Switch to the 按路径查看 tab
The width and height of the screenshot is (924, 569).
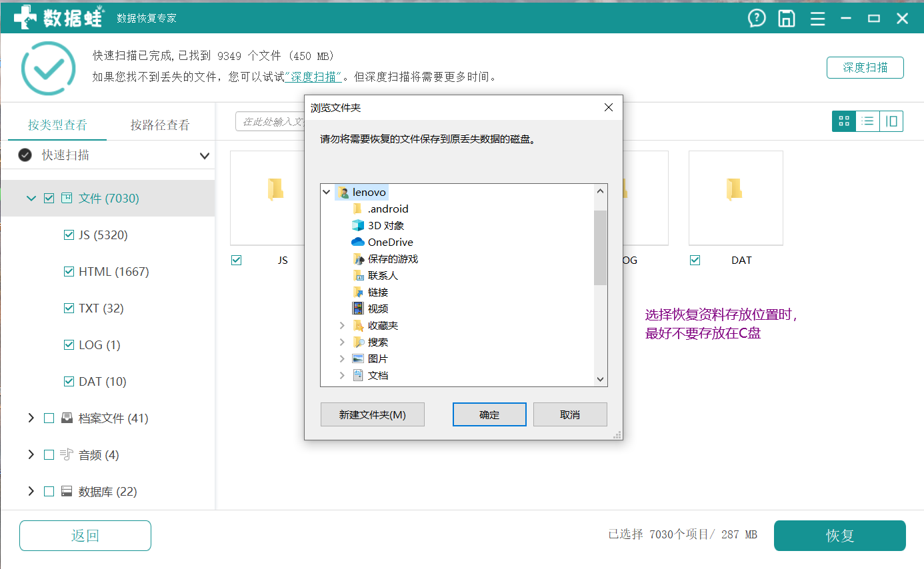tap(160, 125)
